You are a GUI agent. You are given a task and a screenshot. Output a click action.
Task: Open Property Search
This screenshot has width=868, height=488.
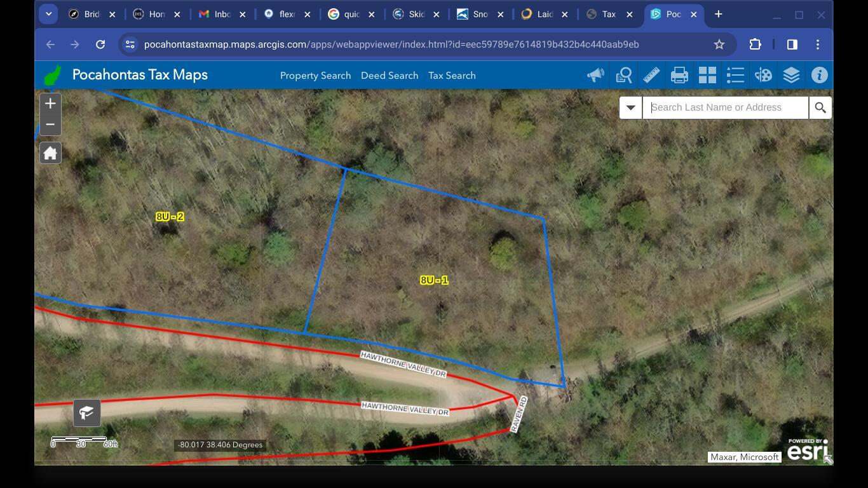point(315,76)
